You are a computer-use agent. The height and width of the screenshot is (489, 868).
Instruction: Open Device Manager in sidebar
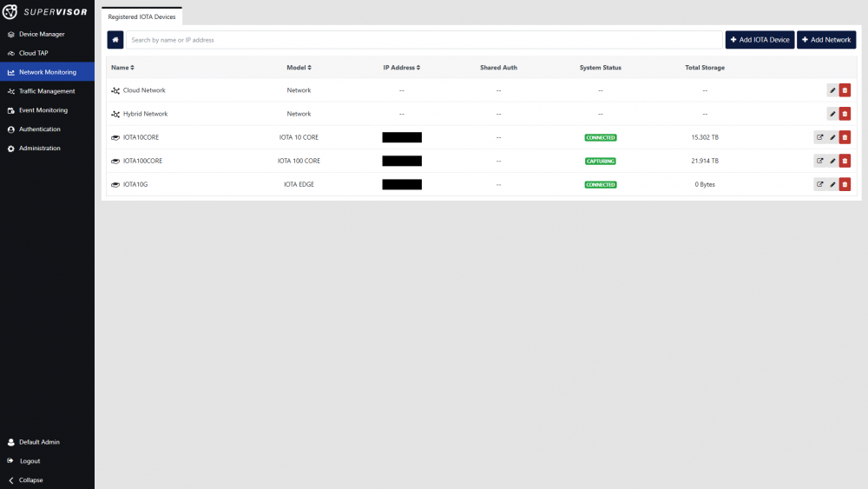[x=42, y=34]
